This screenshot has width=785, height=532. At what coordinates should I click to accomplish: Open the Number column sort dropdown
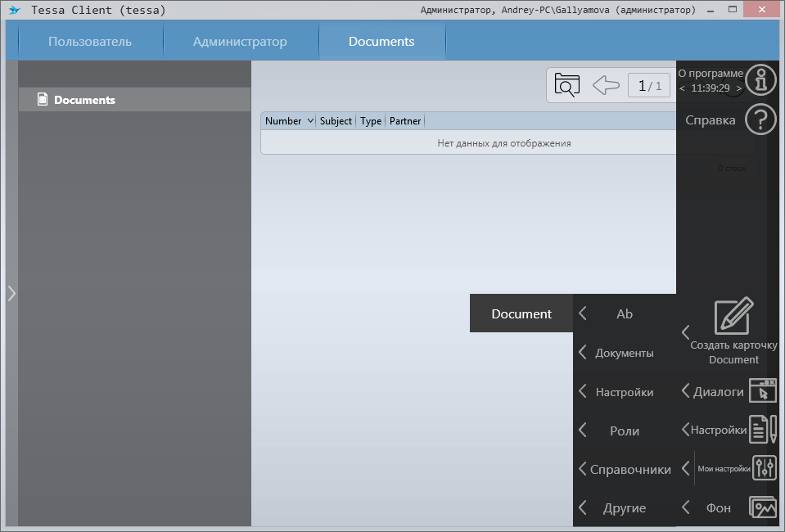pyautogui.click(x=310, y=121)
